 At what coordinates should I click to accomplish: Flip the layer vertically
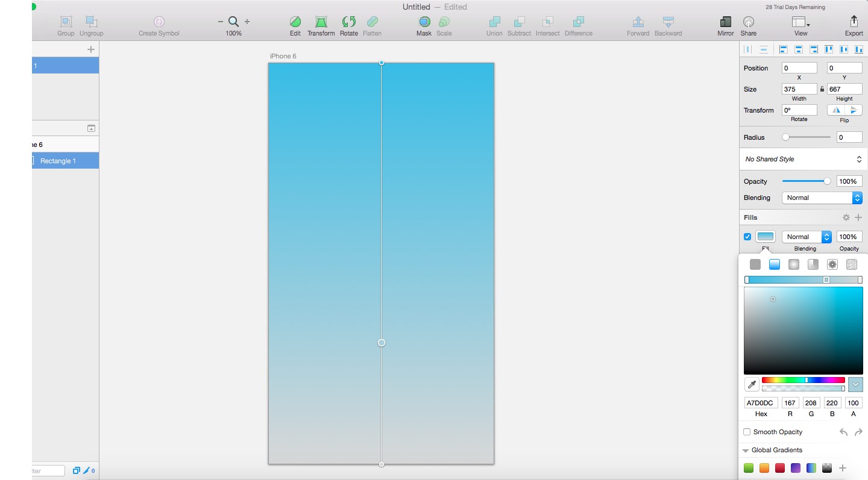(853, 110)
